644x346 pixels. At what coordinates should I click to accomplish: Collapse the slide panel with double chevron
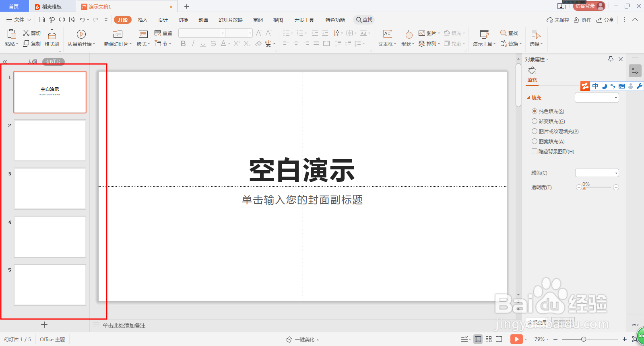pos(5,62)
